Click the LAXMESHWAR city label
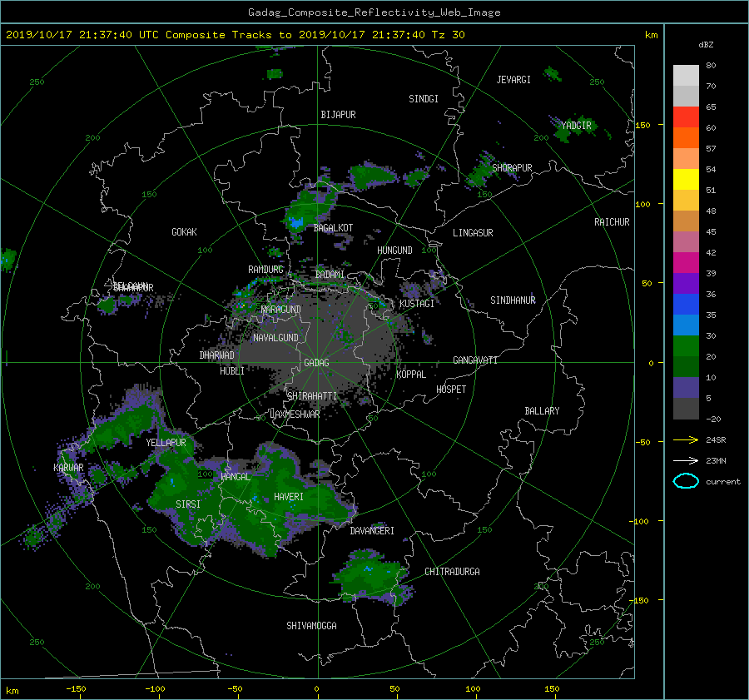Viewport: 749px width, 700px height. click(x=295, y=415)
